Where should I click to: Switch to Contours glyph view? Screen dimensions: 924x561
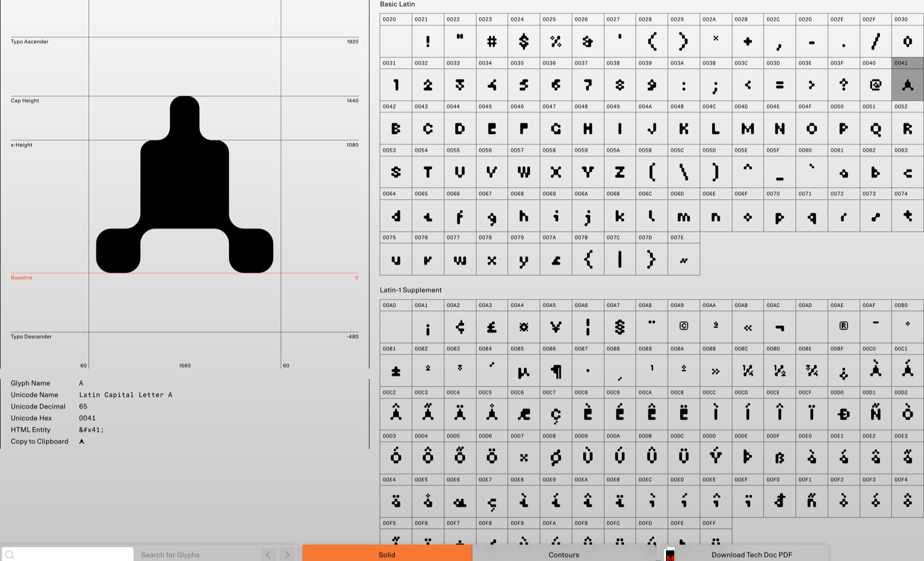click(564, 554)
